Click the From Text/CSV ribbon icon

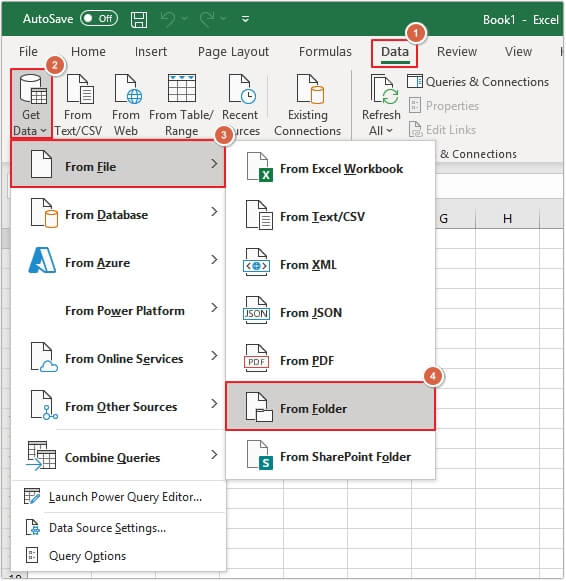(x=80, y=89)
